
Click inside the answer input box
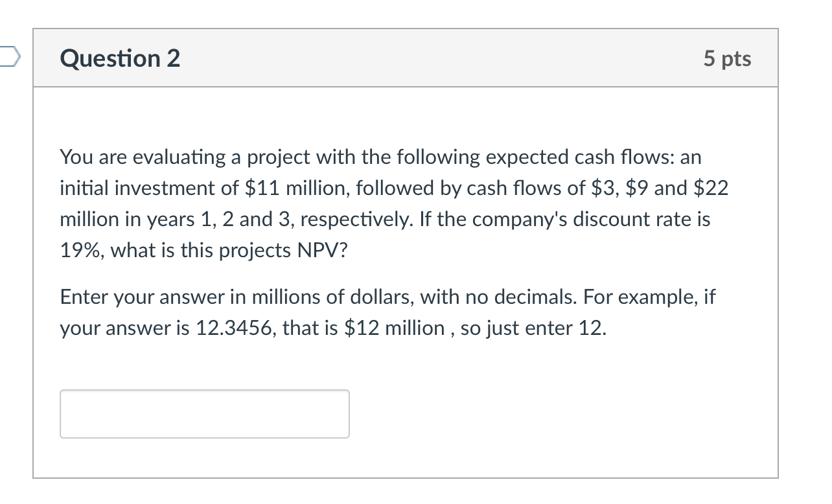pyautogui.click(x=204, y=413)
